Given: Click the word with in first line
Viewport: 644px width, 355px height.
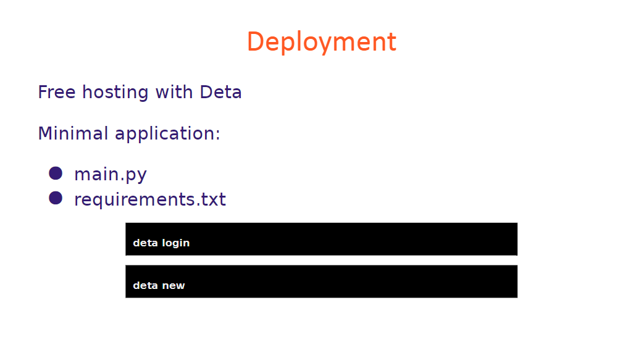Looking at the screenshot, I should pos(174,93).
